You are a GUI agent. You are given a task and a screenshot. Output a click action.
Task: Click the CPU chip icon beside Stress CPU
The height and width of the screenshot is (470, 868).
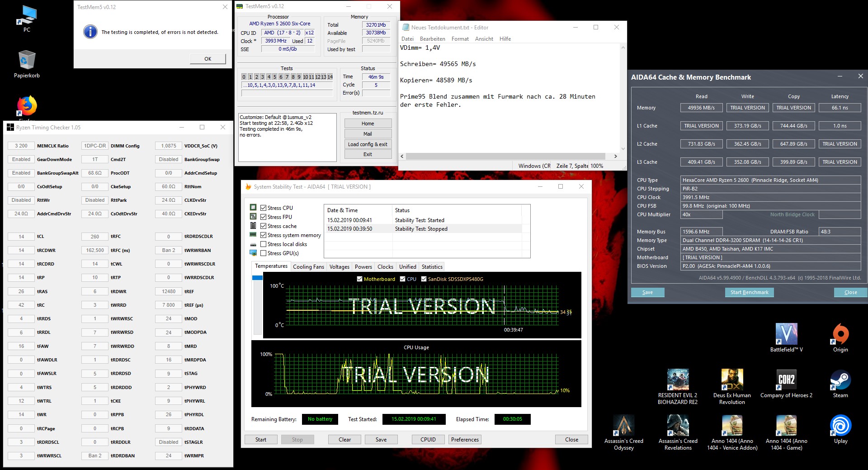coord(253,207)
